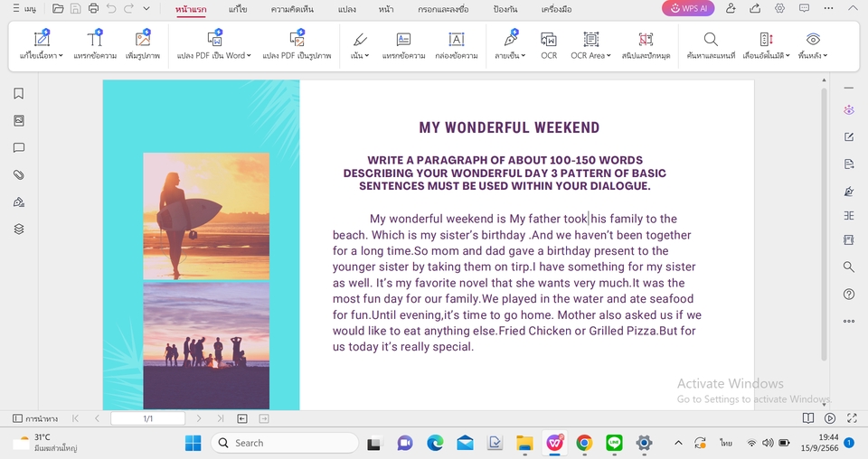Open the comments panel in left sidebar
Image resolution: width=868 pixels, height=459 pixels.
19,147
